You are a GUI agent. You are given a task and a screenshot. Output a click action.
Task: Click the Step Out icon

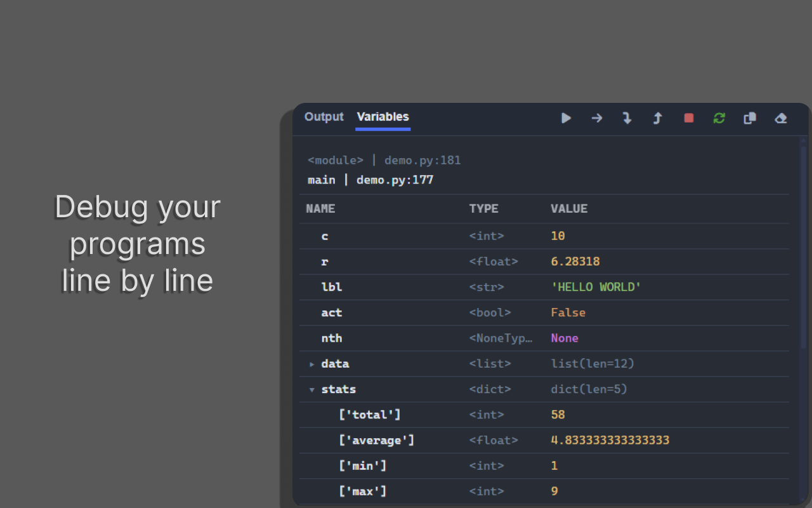tap(658, 118)
